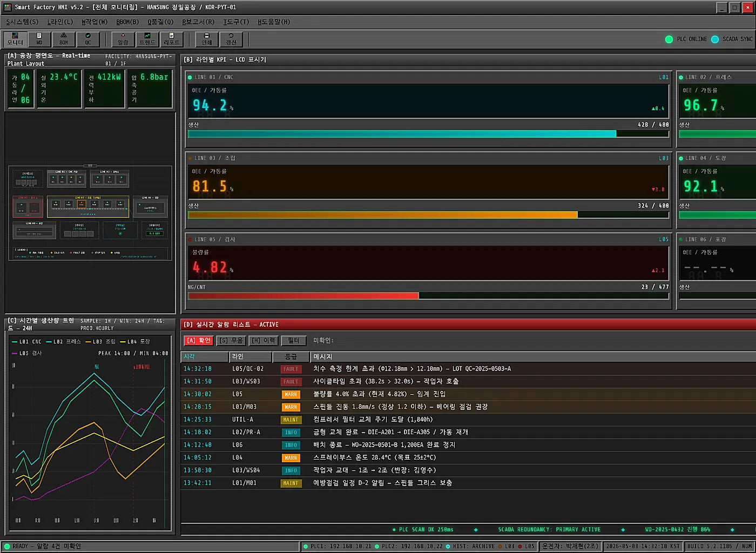
Task: Click the plant layout floor map thumbnail
Action: 90,213
